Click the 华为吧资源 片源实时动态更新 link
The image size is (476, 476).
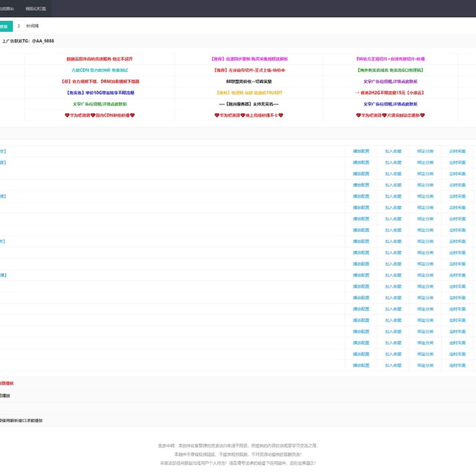tap(390, 115)
